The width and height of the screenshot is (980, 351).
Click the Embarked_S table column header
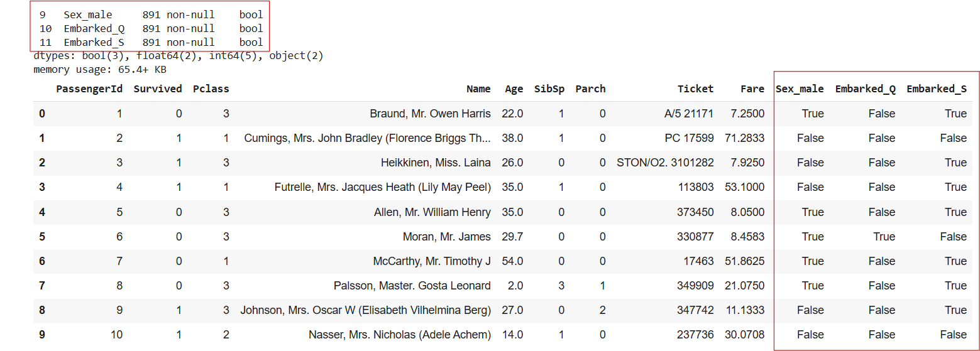click(x=936, y=89)
